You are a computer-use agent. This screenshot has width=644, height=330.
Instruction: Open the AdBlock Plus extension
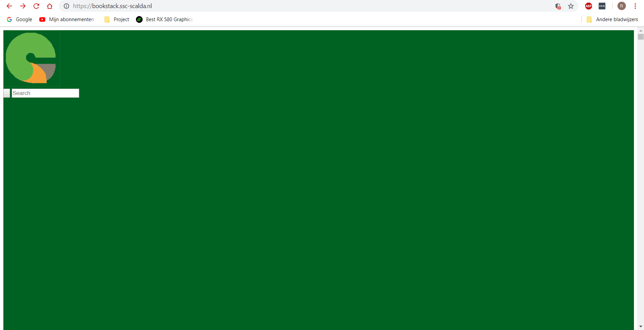coord(588,6)
